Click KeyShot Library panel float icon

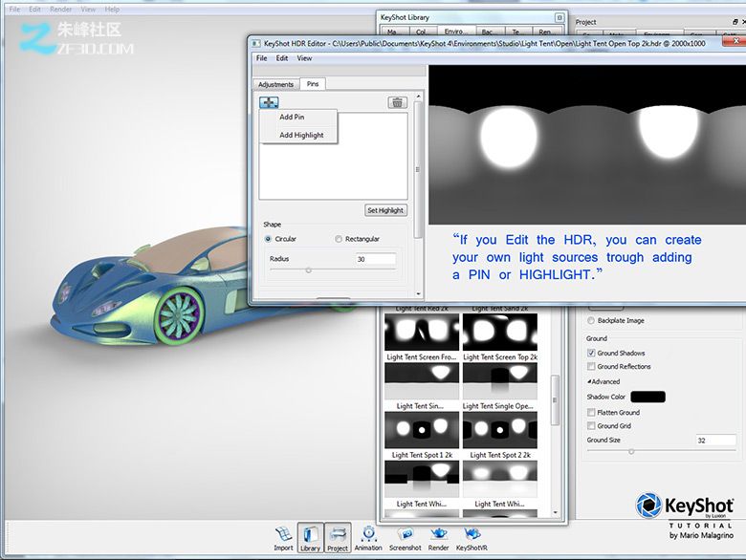click(x=559, y=17)
